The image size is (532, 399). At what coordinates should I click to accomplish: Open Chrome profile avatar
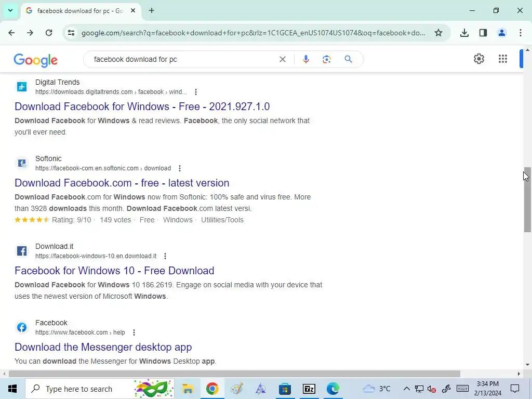coord(502,33)
